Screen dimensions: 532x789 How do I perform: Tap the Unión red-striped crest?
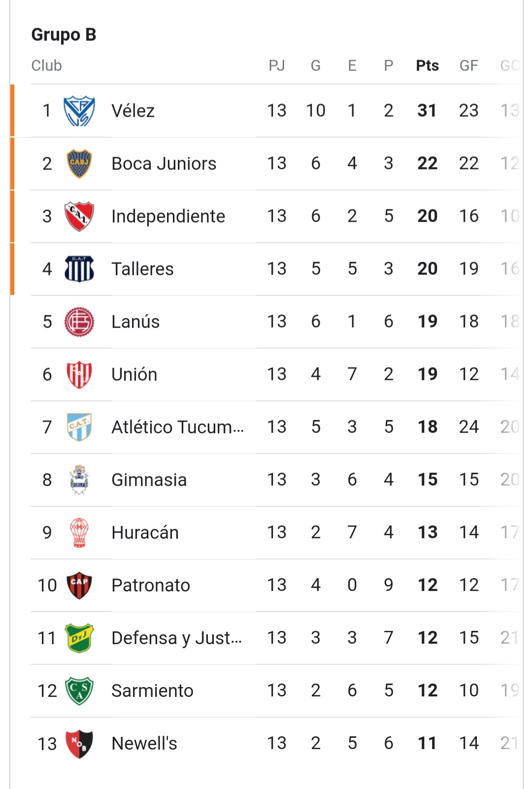click(79, 374)
